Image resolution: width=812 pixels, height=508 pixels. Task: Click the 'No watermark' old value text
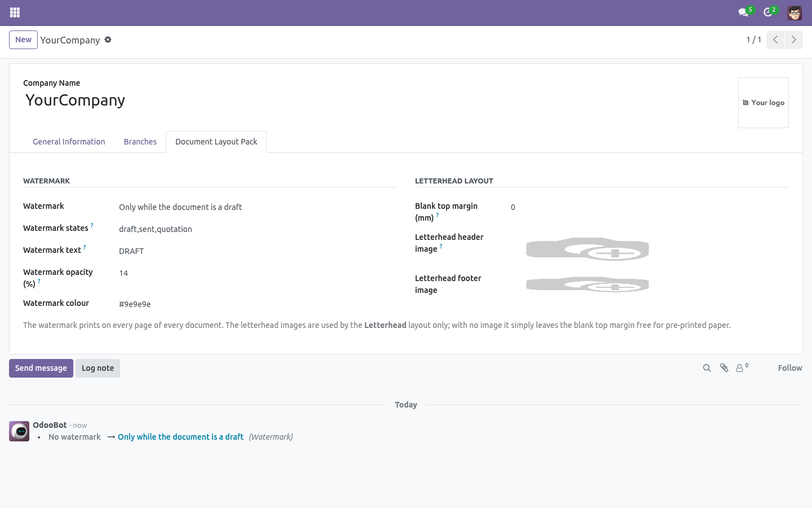pos(74,437)
